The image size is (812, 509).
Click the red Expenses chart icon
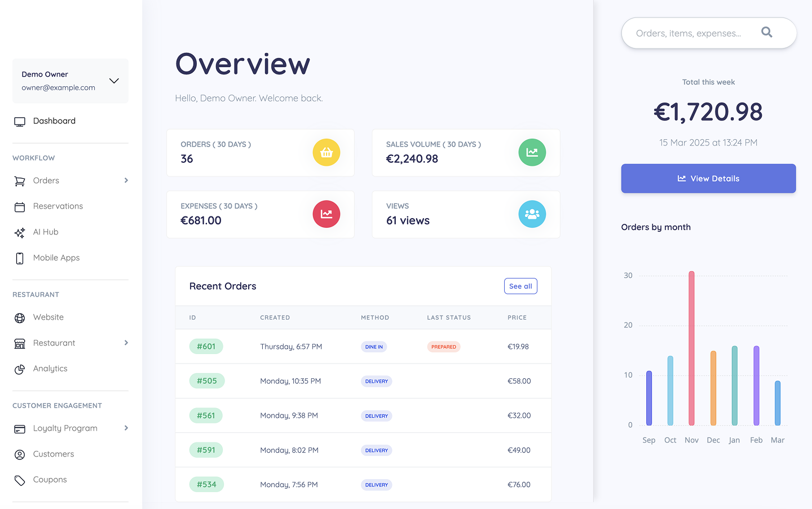[326, 214]
